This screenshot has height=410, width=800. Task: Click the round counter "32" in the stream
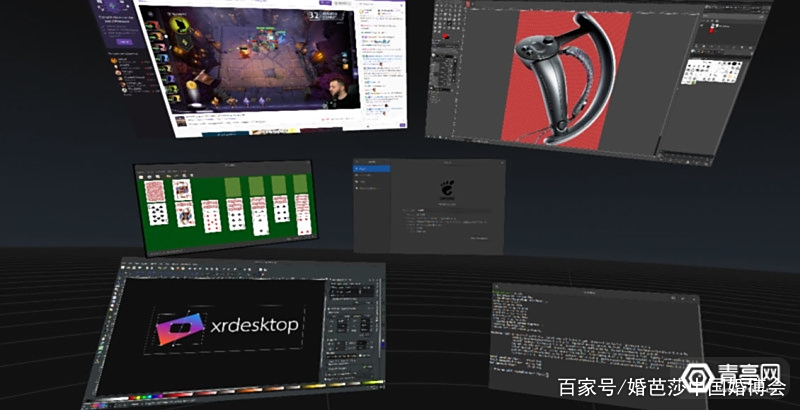click(314, 15)
